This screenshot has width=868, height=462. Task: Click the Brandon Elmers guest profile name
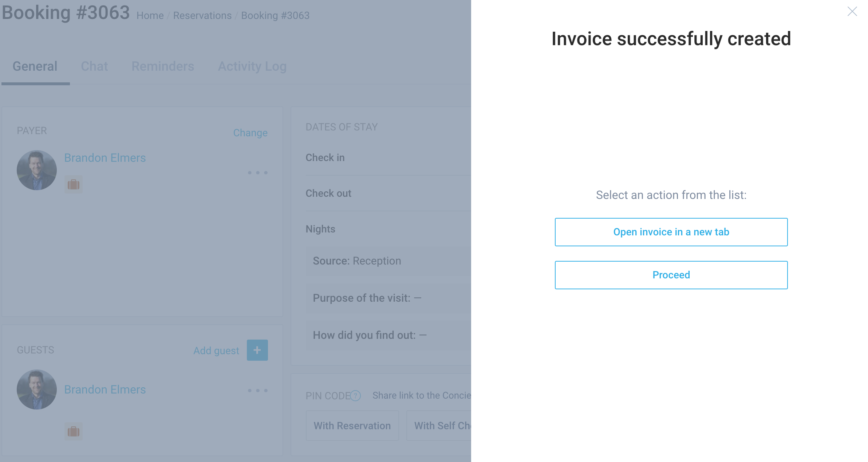[x=105, y=389]
